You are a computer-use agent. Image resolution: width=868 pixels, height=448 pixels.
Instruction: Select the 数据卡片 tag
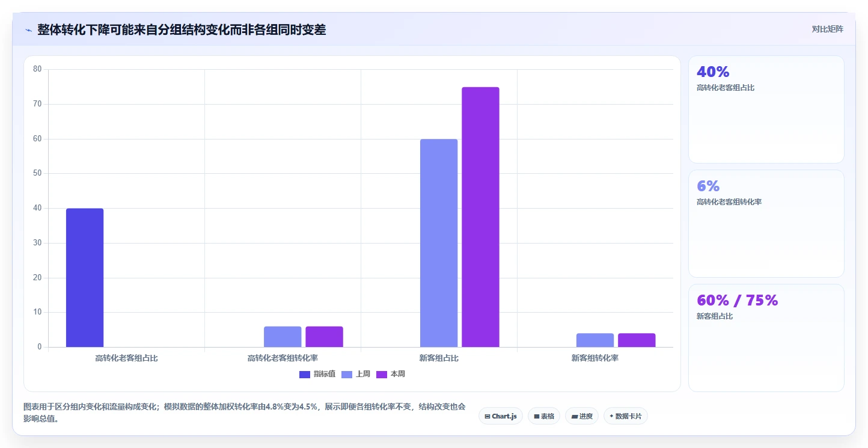click(x=626, y=416)
